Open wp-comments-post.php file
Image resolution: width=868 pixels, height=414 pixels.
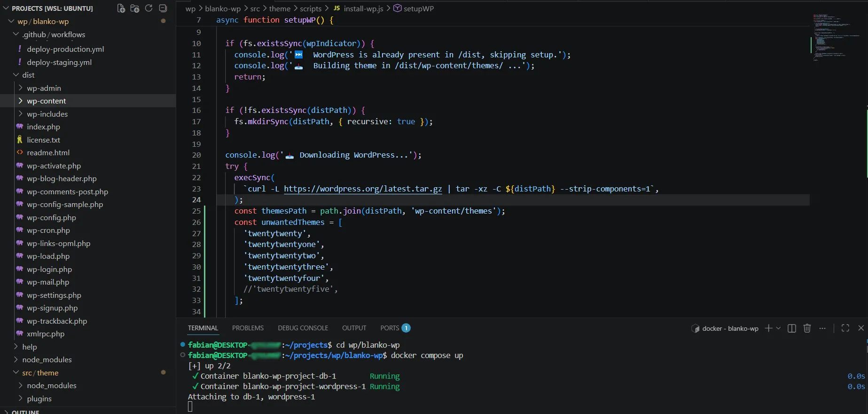pyautogui.click(x=67, y=191)
